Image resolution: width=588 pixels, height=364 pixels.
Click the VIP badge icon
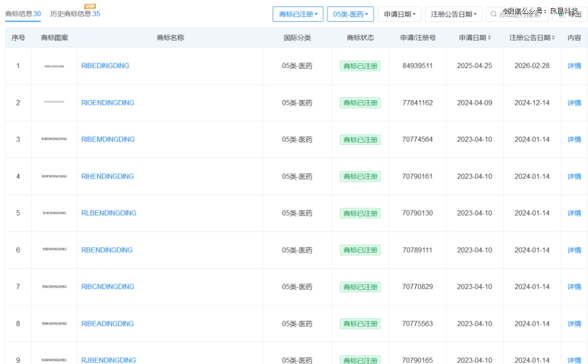90,6
